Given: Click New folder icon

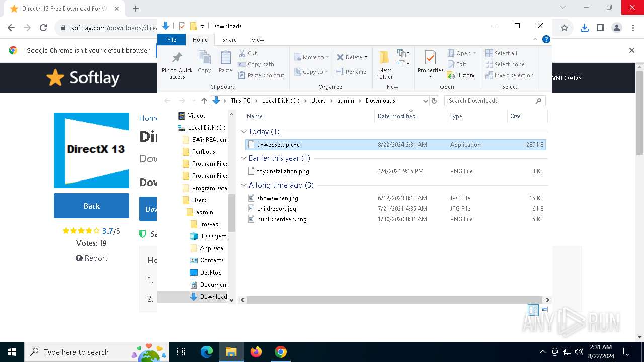Looking at the screenshot, I should point(385,64).
